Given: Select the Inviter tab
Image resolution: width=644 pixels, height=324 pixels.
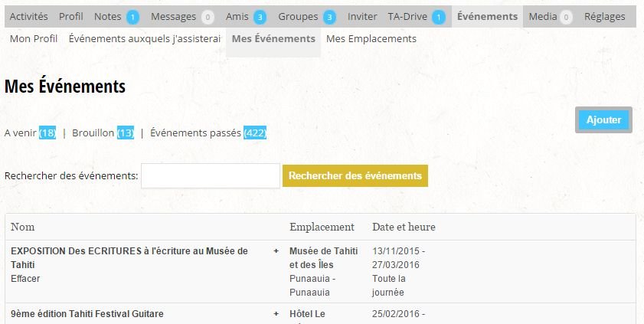Looking at the screenshot, I should click(x=362, y=17).
